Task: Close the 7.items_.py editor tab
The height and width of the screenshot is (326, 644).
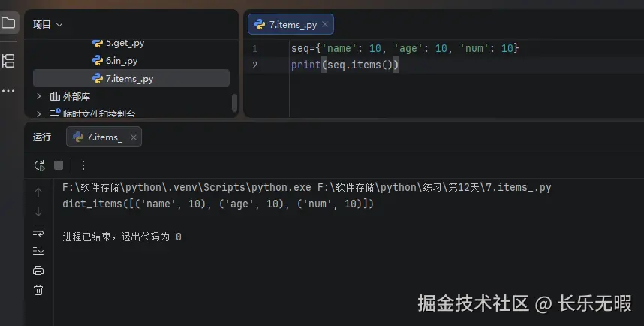Action: [x=325, y=24]
